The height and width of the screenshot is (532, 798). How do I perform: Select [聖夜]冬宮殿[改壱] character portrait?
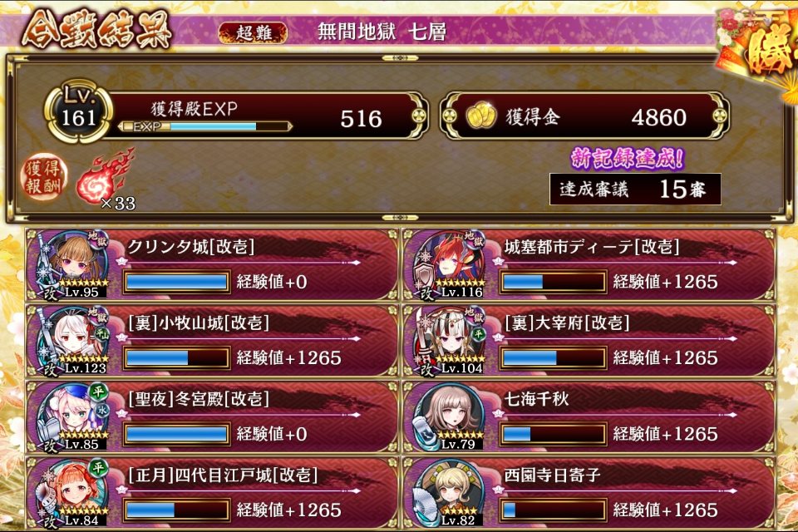(70, 417)
